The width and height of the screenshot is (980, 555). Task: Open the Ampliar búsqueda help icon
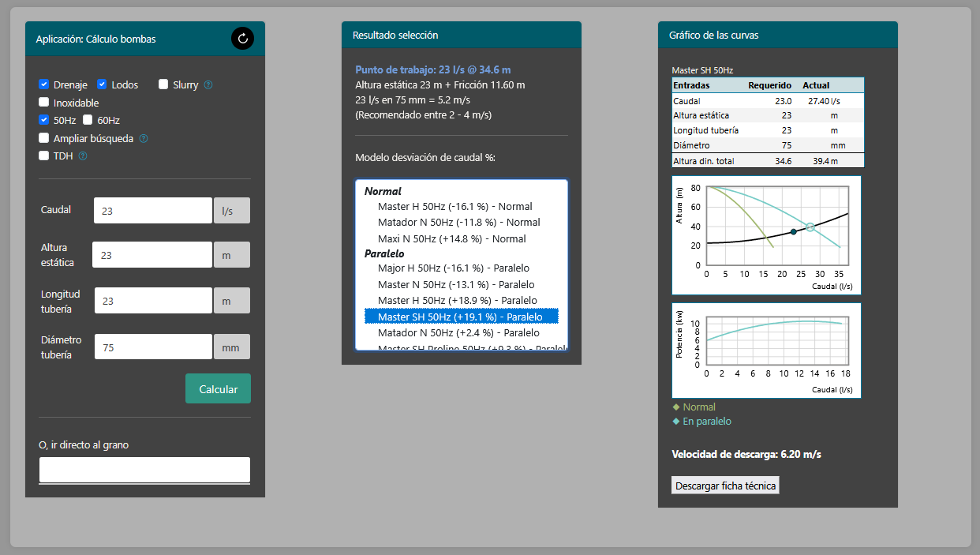(x=144, y=139)
